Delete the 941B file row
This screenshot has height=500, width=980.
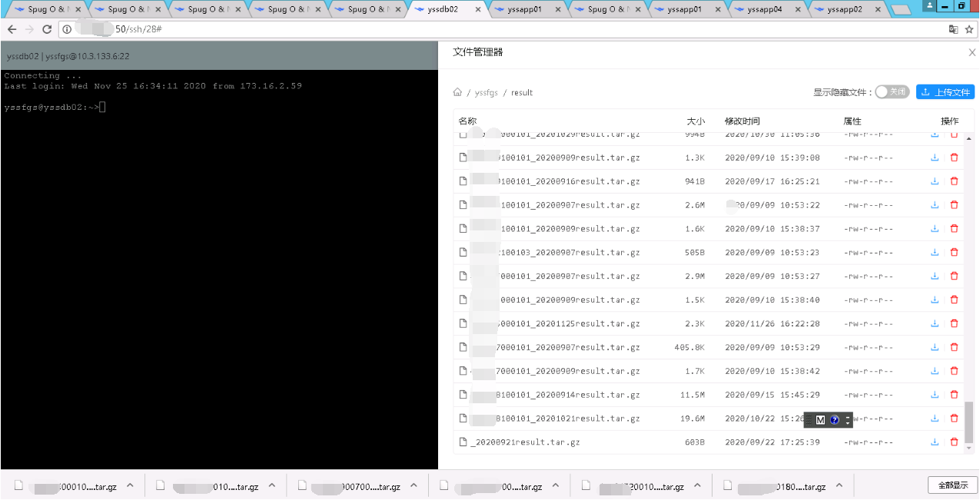point(954,181)
